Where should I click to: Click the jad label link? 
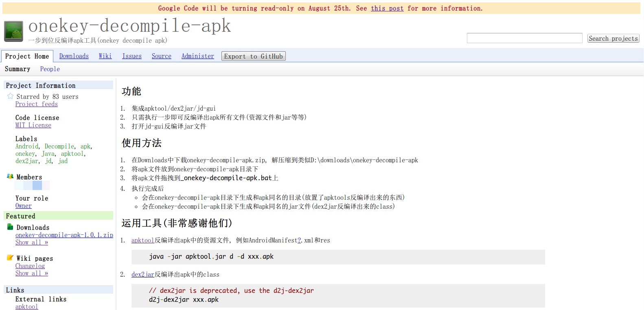63,161
